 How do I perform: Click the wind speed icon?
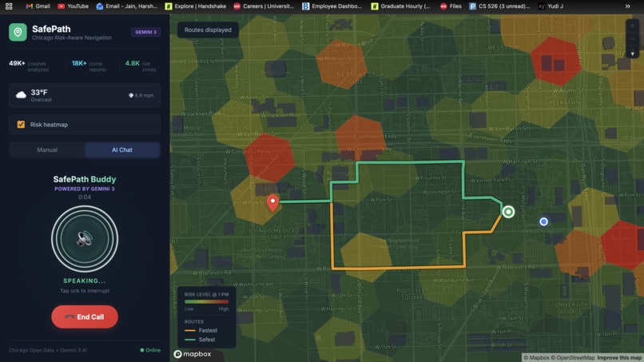point(131,95)
